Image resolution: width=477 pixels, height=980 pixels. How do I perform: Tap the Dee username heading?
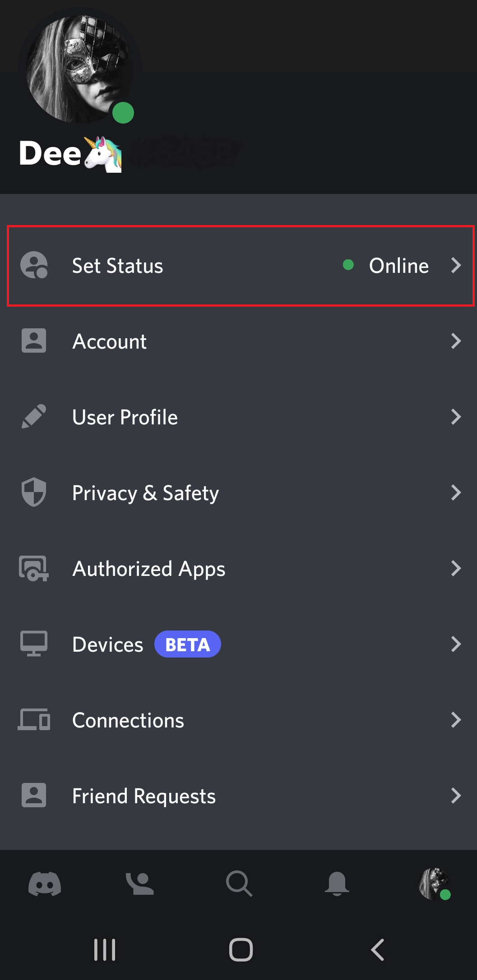click(50, 154)
